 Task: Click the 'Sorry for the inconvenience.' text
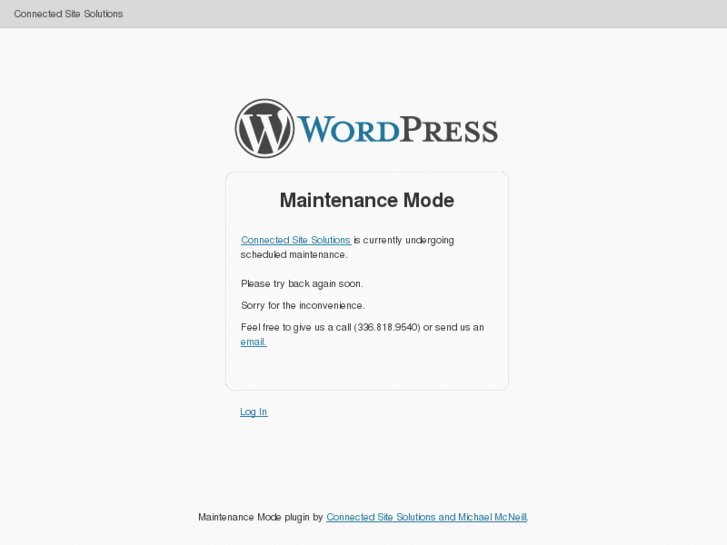(x=303, y=305)
